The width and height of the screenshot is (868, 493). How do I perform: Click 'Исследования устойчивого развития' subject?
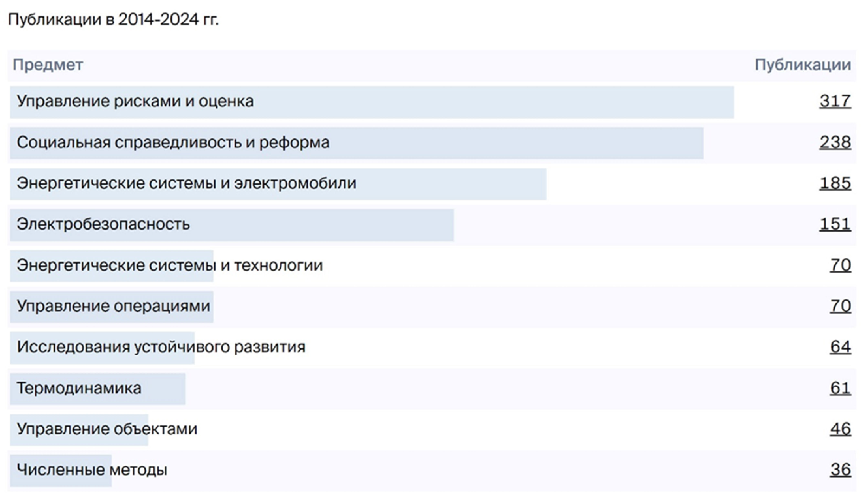tap(161, 347)
